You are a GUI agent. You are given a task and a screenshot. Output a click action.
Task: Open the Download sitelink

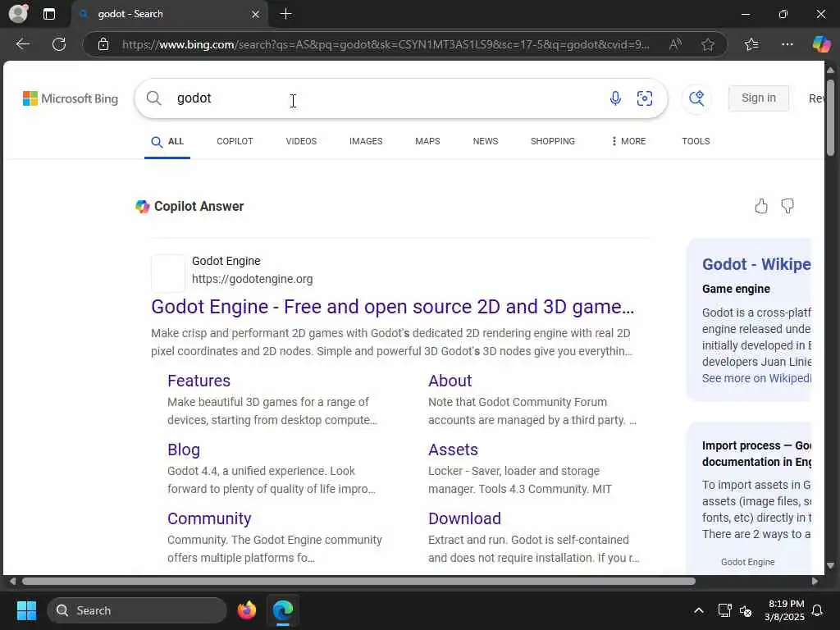(464, 518)
